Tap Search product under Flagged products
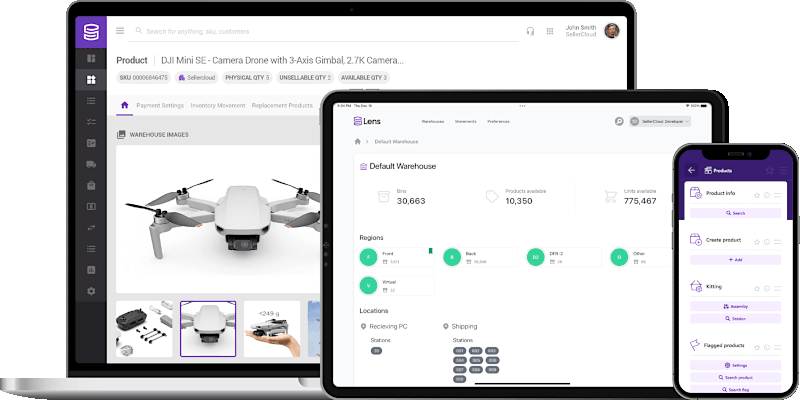This screenshot has width=800, height=400. [735, 378]
